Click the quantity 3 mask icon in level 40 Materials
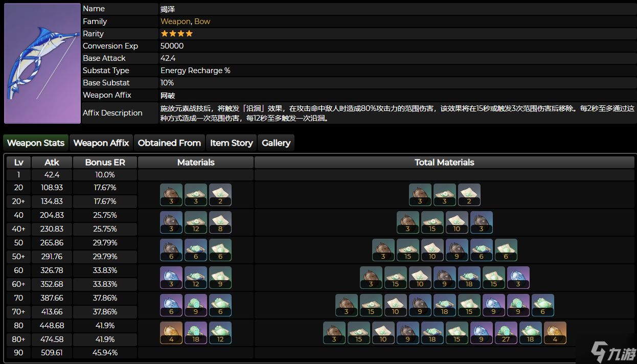 (171, 222)
